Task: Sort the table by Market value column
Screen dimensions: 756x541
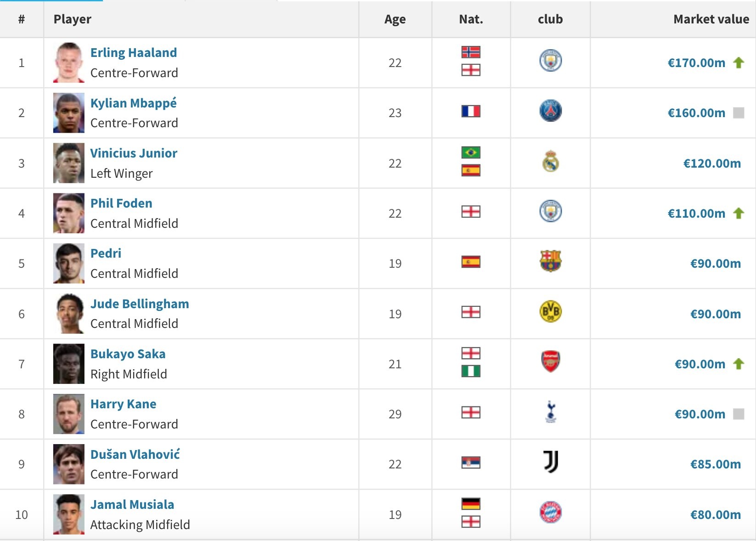Action: click(x=711, y=19)
